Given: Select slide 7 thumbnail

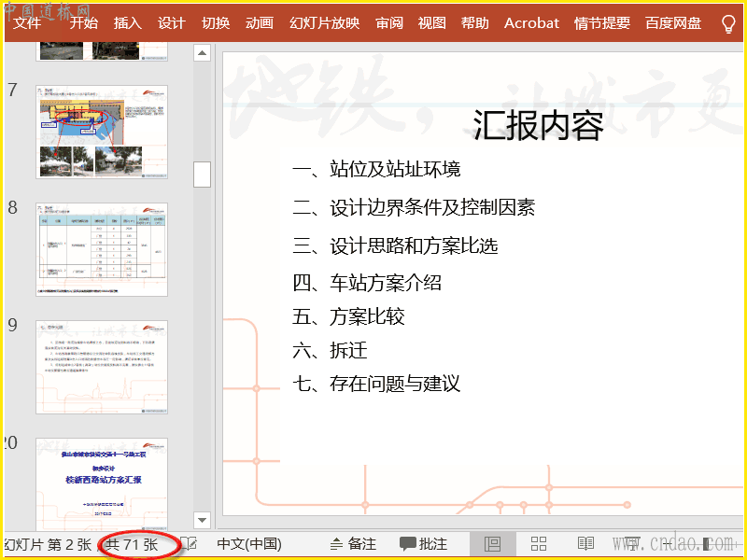Looking at the screenshot, I should click(x=102, y=132).
